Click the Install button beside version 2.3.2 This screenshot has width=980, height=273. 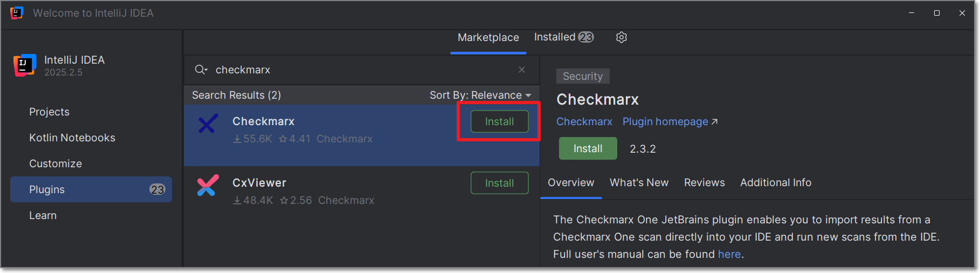588,148
